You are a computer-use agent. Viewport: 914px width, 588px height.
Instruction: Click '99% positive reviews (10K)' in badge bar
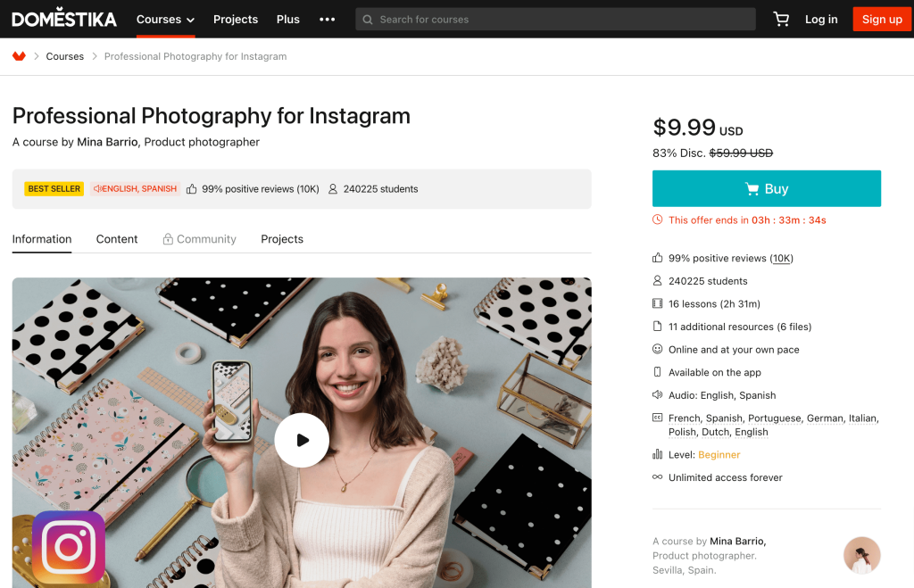tap(261, 189)
